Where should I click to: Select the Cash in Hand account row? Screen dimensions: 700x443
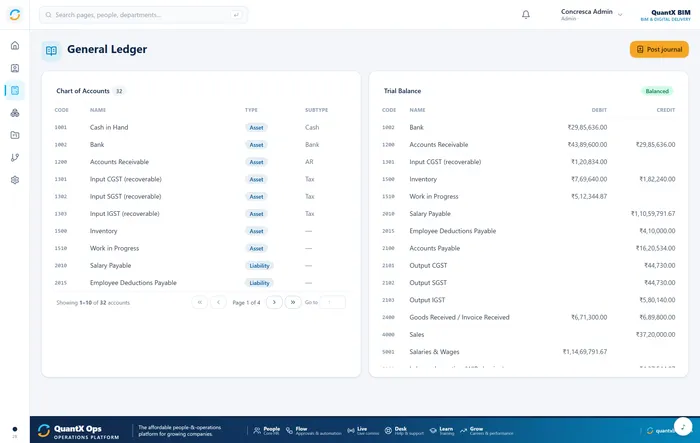tap(200, 127)
